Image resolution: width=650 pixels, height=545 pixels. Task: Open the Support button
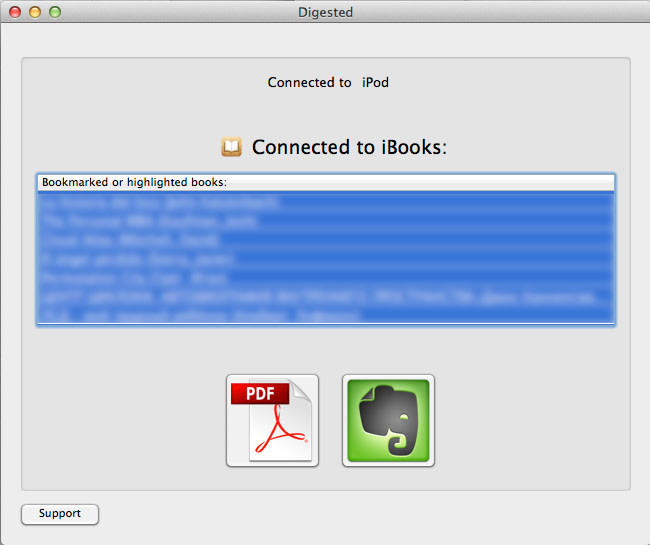click(60, 514)
